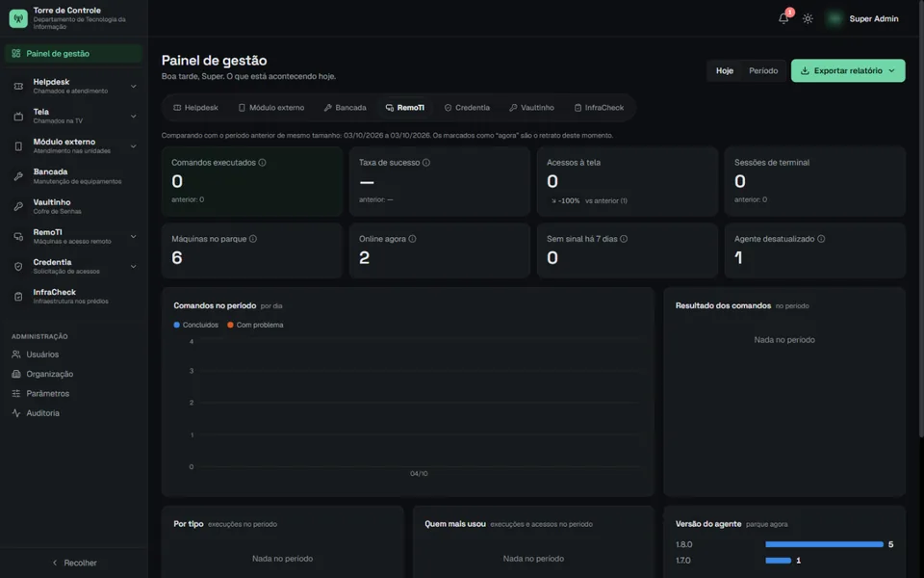
Task: Switch to the InfraCheck dashboard tab
Action: click(x=599, y=108)
